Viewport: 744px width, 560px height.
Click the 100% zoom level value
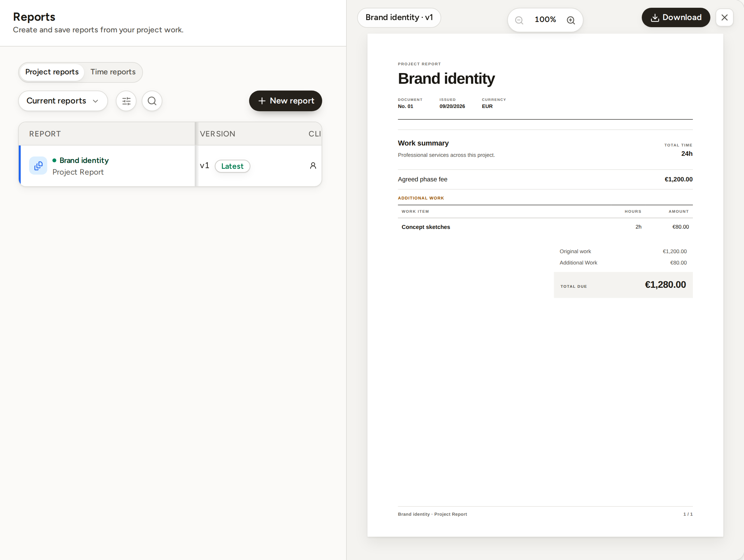(x=545, y=19)
